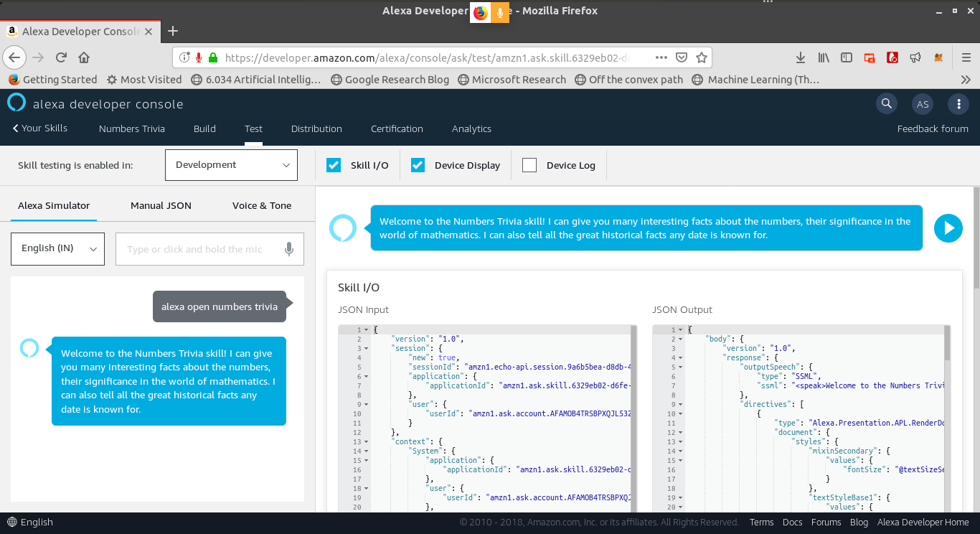The width and height of the screenshot is (980, 534).
Task: Open the Feedback forum link
Action: coord(933,128)
